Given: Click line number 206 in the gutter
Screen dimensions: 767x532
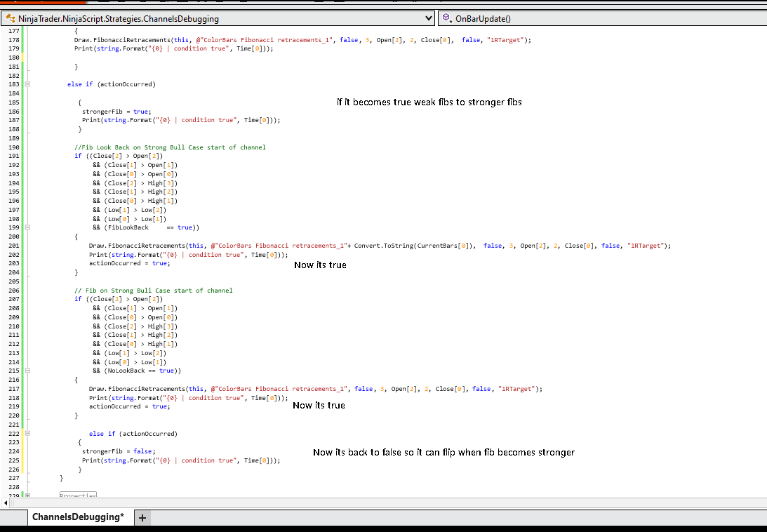Looking at the screenshot, I should pos(14,291).
